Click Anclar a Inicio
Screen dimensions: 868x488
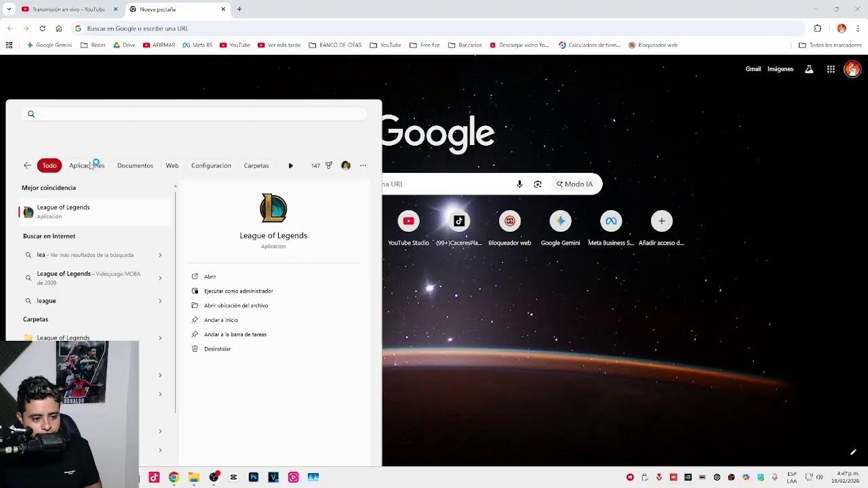(x=221, y=320)
